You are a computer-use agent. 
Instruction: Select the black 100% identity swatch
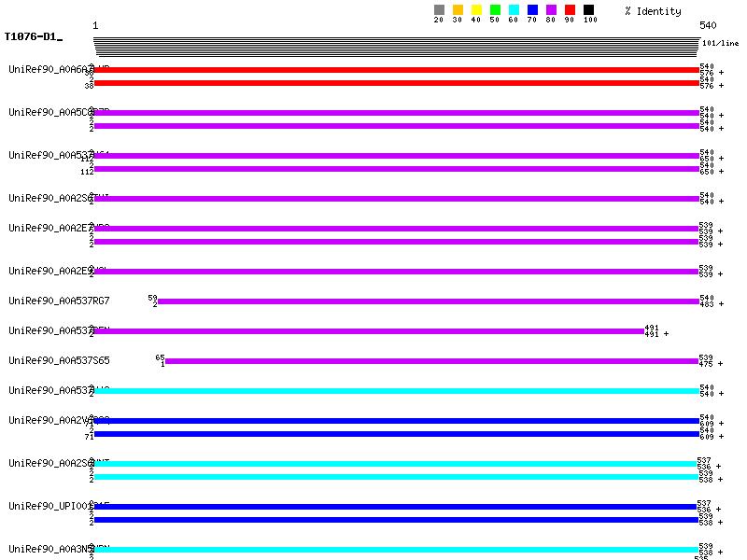[588, 10]
